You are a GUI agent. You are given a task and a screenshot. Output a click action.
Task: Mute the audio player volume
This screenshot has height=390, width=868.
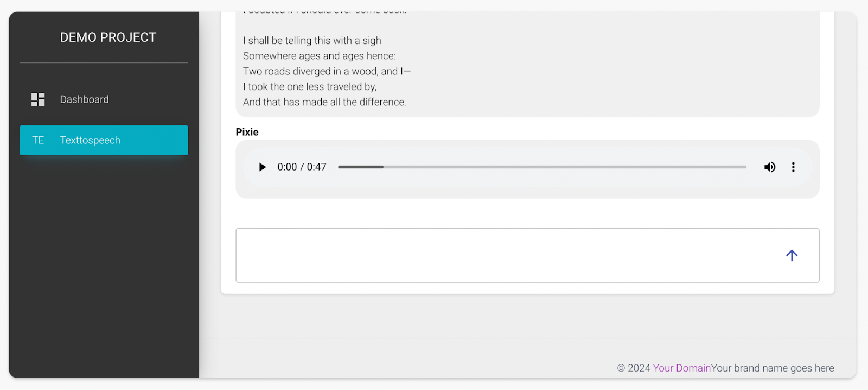(x=770, y=167)
